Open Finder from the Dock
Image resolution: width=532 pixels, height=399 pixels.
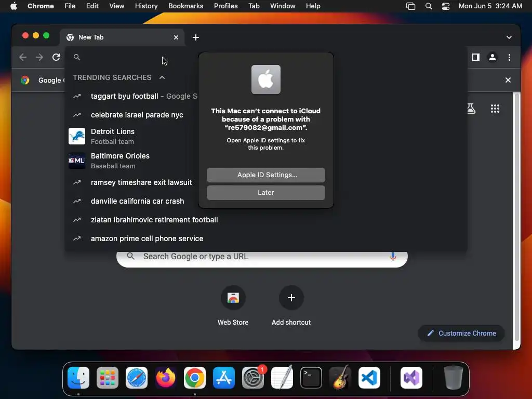coord(78,378)
